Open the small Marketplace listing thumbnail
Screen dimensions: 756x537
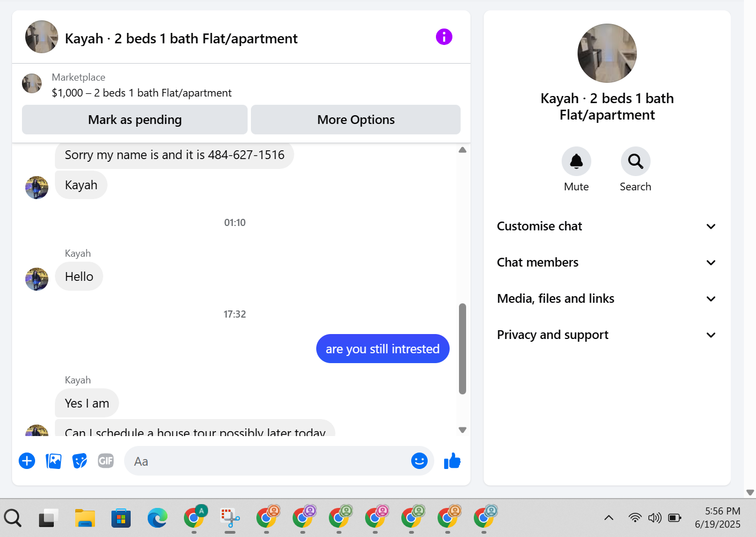[x=32, y=84]
